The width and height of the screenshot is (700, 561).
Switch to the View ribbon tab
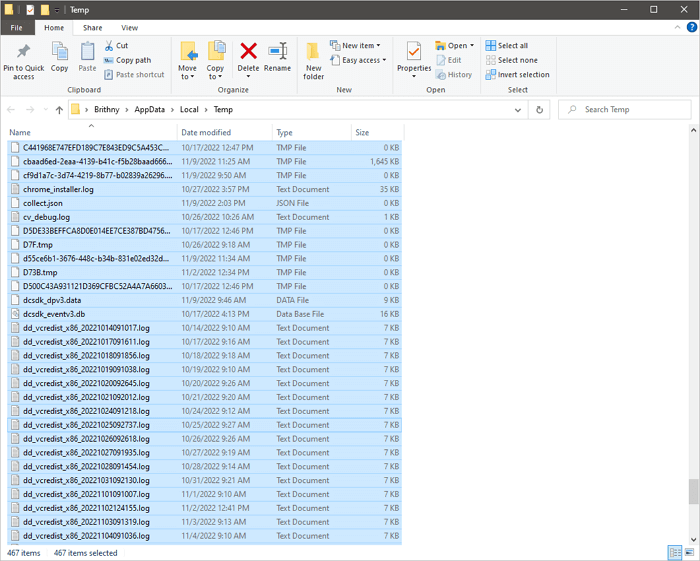tap(129, 28)
